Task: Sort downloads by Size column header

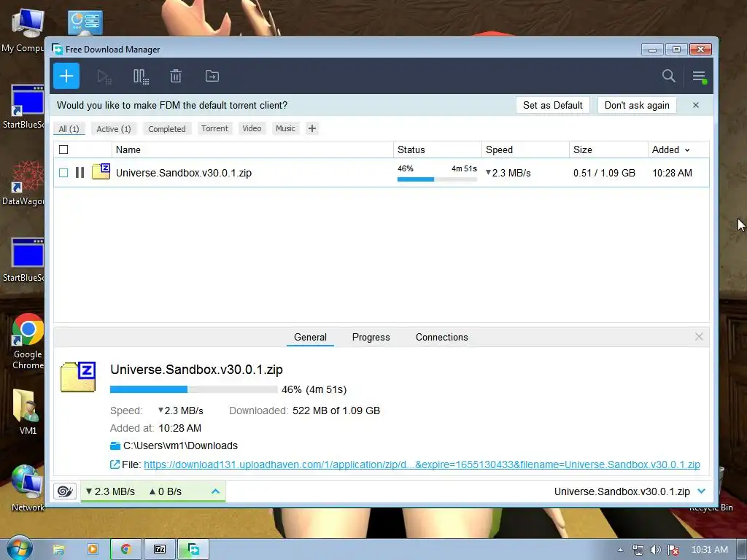Action: 608,149
